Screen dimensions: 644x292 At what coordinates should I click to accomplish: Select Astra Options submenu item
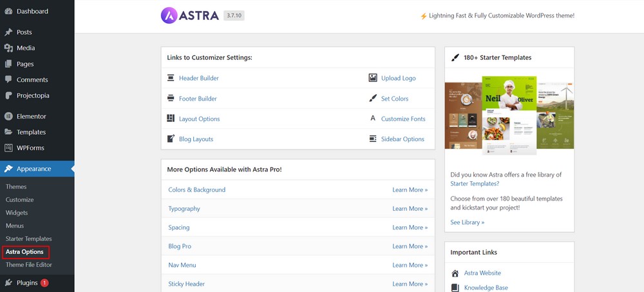(24, 251)
